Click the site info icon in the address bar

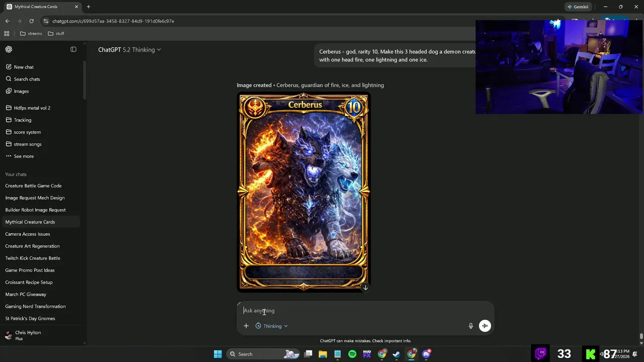pyautogui.click(x=46, y=21)
